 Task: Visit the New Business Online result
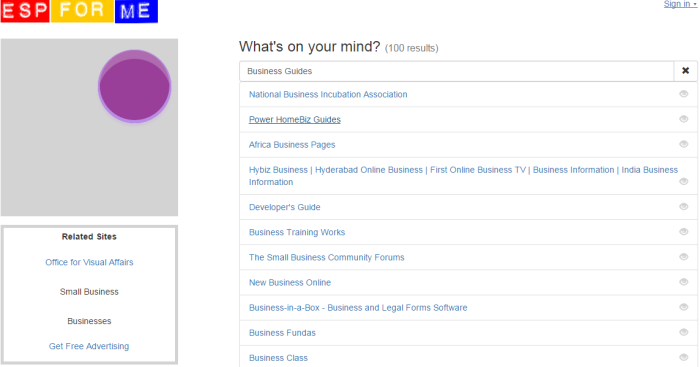pyautogui.click(x=290, y=283)
